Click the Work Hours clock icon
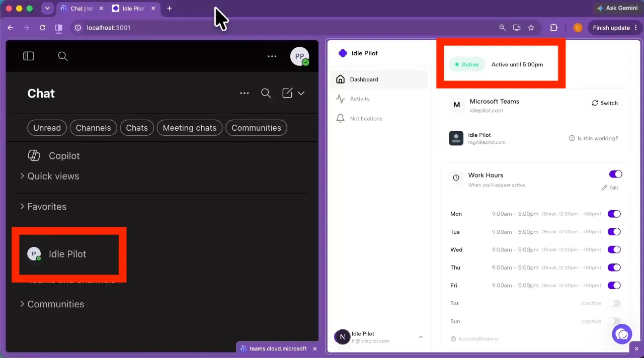 456,177
